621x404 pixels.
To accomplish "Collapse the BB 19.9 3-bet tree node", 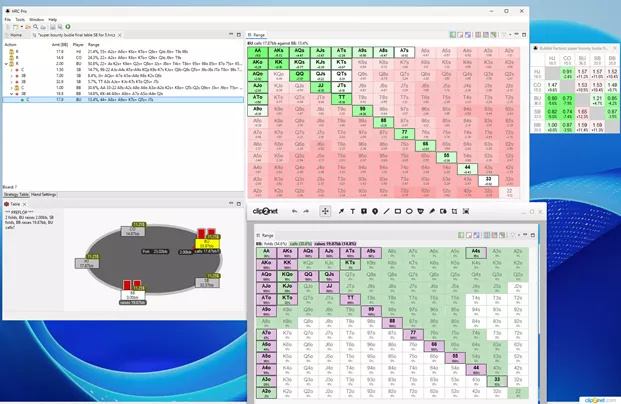I will coord(11,93).
